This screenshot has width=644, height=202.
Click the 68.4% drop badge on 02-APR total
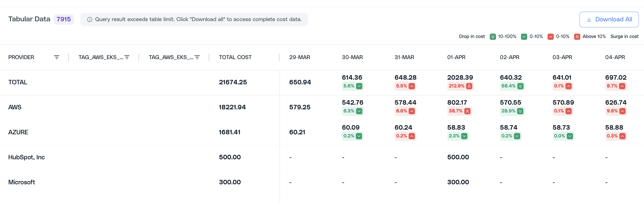[512, 86]
